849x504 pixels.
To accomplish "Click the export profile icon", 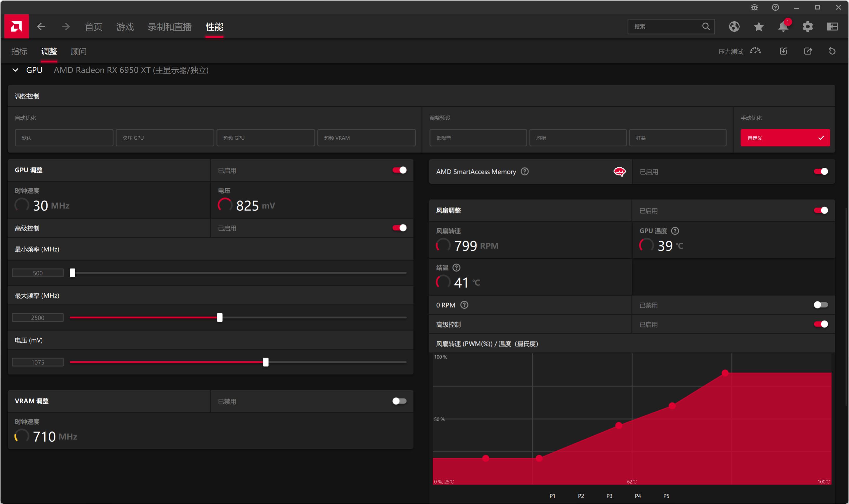I will pyautogui.click(x=808, y=51).
